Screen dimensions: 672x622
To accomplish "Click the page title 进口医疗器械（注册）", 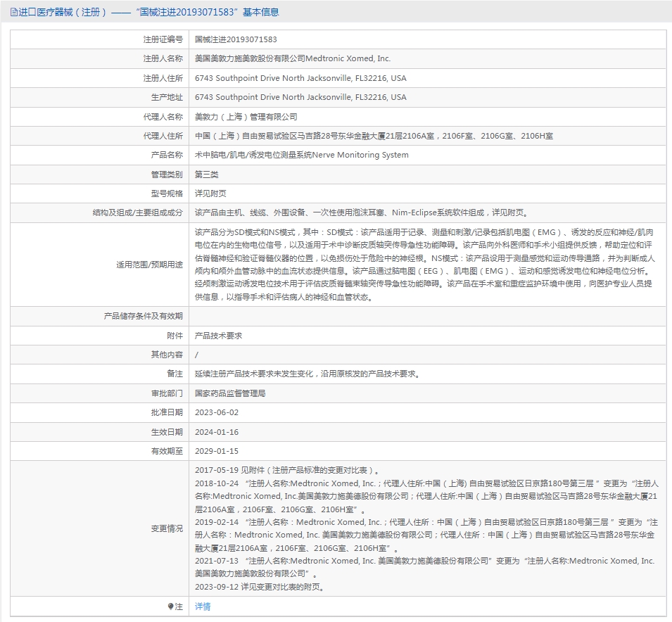I will [62, 12].
